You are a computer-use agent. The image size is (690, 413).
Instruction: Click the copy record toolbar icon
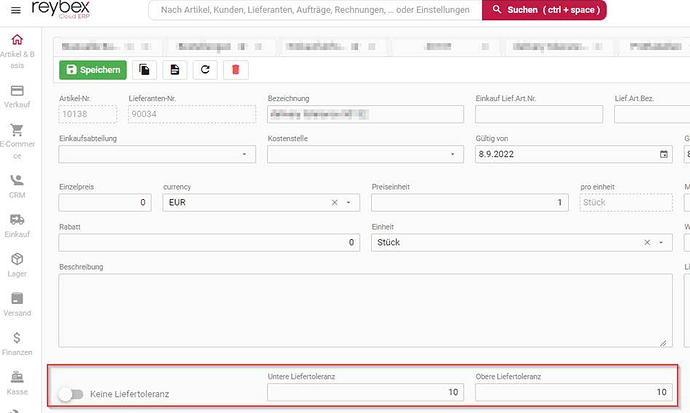pos(146,70)
